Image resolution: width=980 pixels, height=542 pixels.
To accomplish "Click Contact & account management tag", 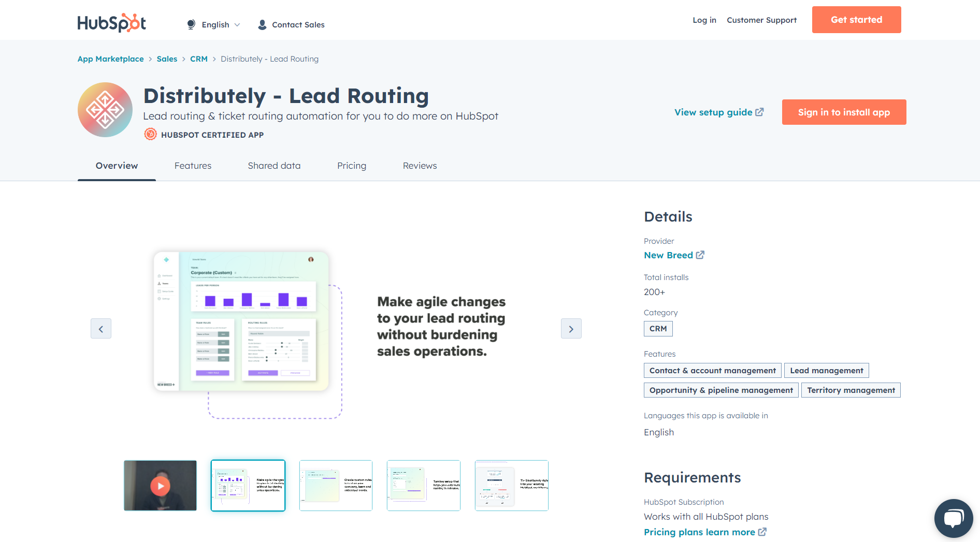I will 713,371.
